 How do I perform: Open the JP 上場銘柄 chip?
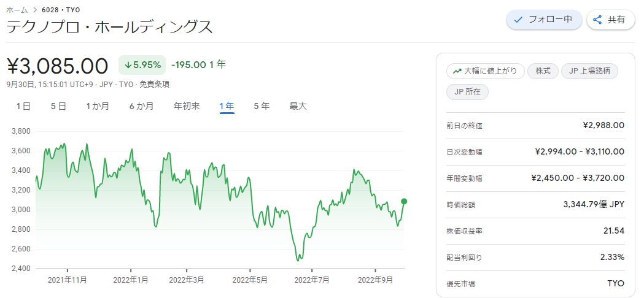tap(589, 71)
